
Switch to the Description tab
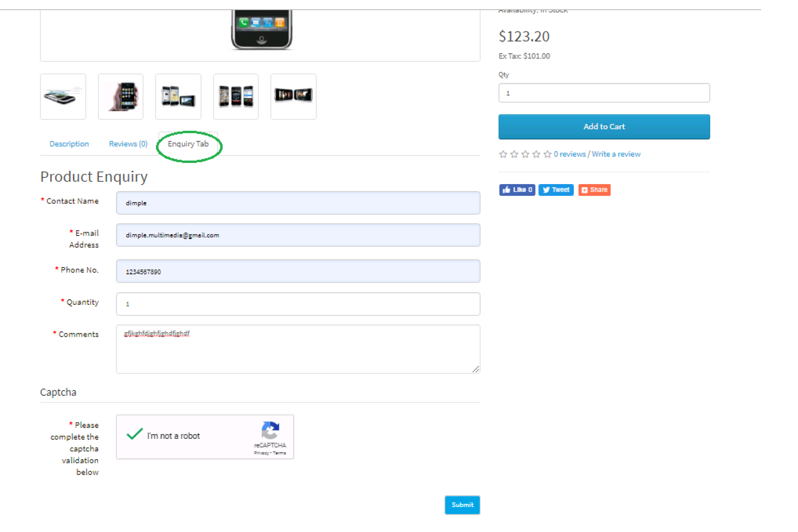[69, 144]
